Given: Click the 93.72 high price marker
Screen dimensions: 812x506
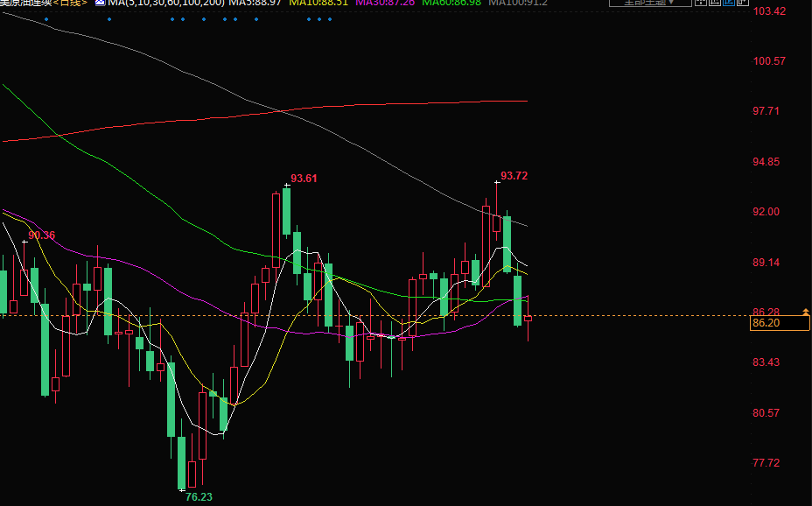Looking at the screenshot, I should point(514,176).
